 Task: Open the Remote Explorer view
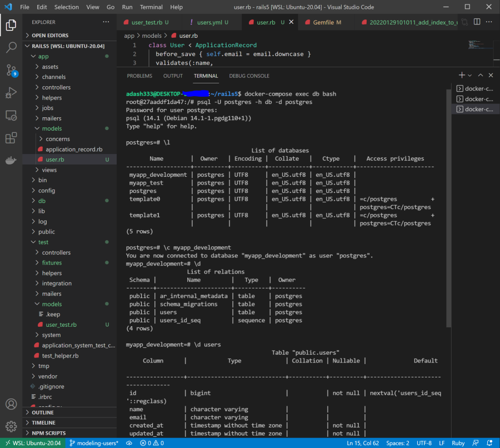11,116
